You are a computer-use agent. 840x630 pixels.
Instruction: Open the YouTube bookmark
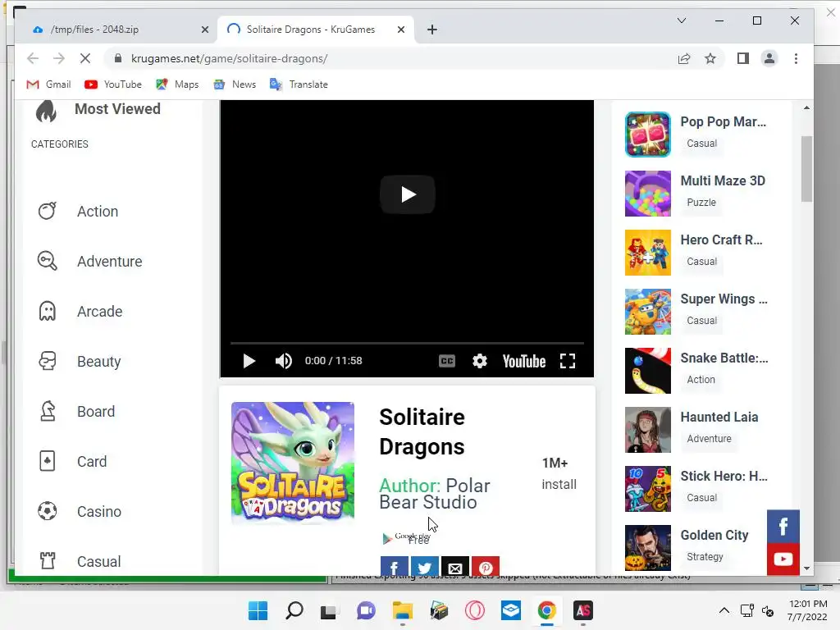tap(113, 84)
